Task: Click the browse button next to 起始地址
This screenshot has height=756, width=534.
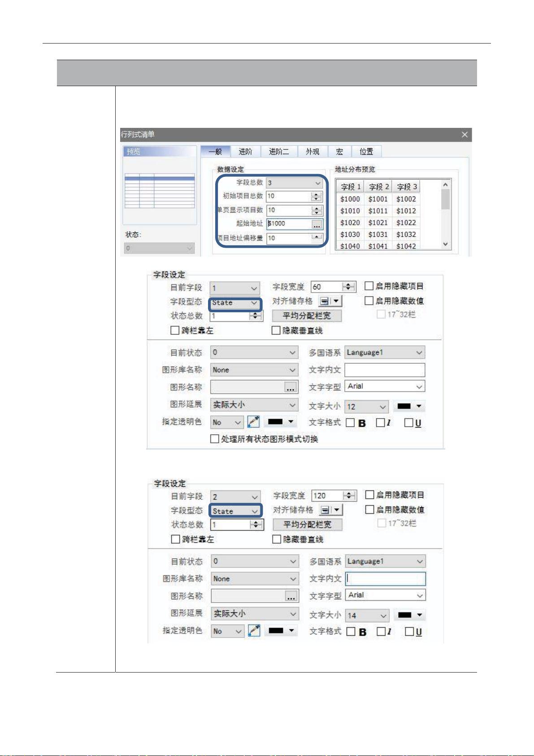Action: (x=317, y=224)
